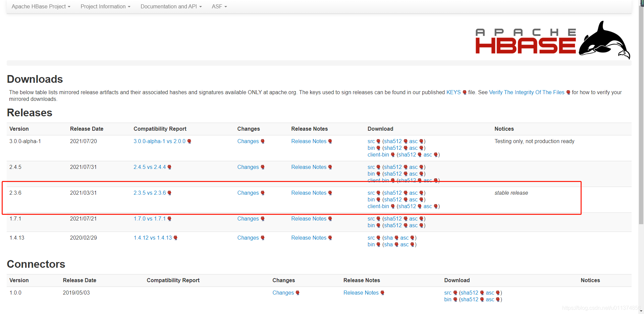Open Connectors 1.0.0 Changes link
This screenshot has height=314, width=644.
pos(283,293)
